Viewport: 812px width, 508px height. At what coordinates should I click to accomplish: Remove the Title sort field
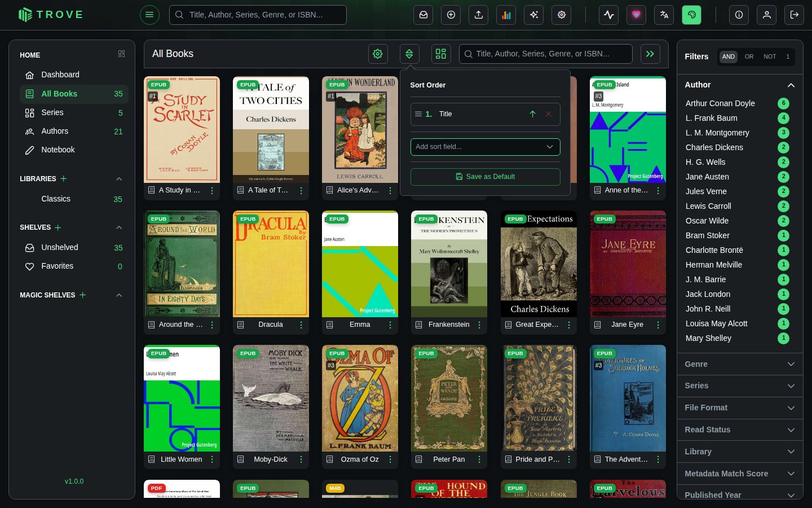coord(548,114)
